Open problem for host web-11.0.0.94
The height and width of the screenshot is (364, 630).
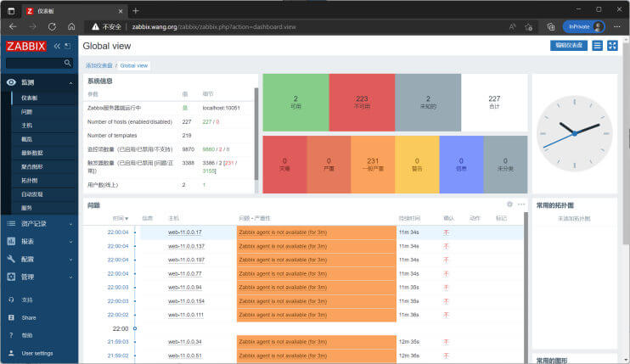pos(283,288)
